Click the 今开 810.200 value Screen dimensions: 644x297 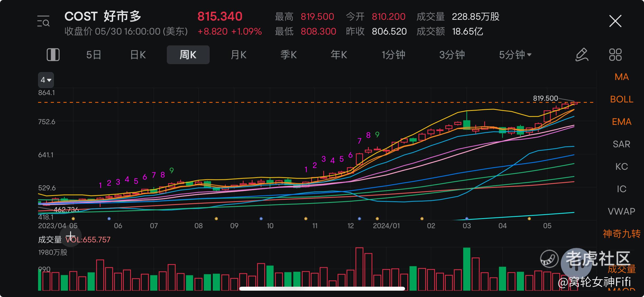(x=388, y=17)
